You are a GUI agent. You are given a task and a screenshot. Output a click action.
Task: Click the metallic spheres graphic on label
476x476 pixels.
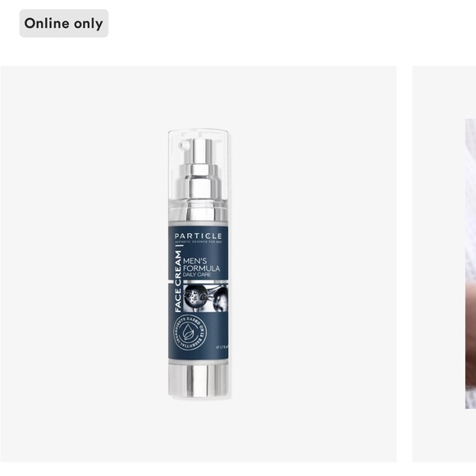[x=205, y=298]
